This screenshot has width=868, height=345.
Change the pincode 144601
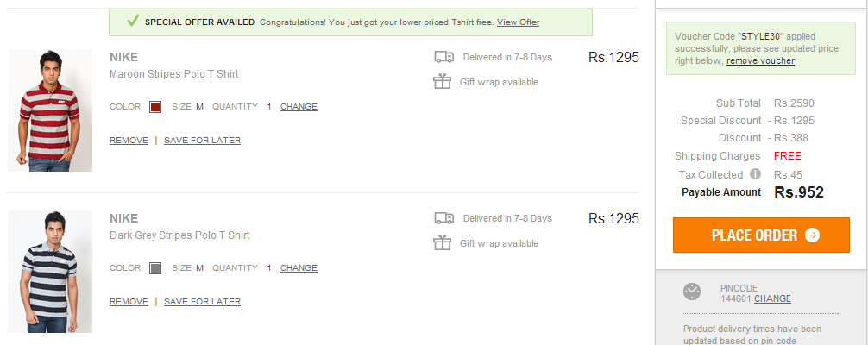(772, 298)
